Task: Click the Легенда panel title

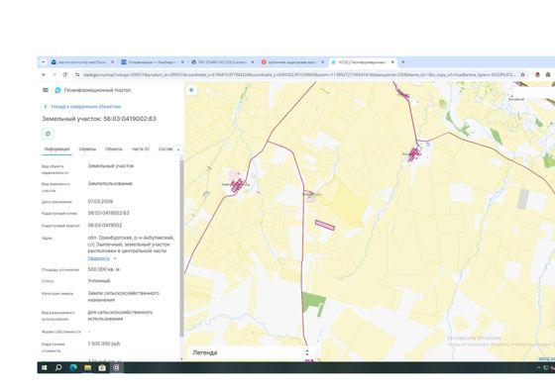Action: click(205, 352)
